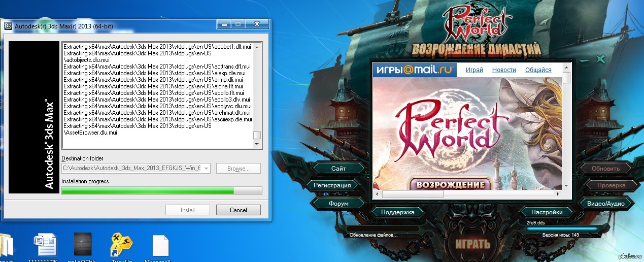644x262 pixels.
Task: Click the Регистрация button
Action: pyautogui.click(x=332, y=185)
